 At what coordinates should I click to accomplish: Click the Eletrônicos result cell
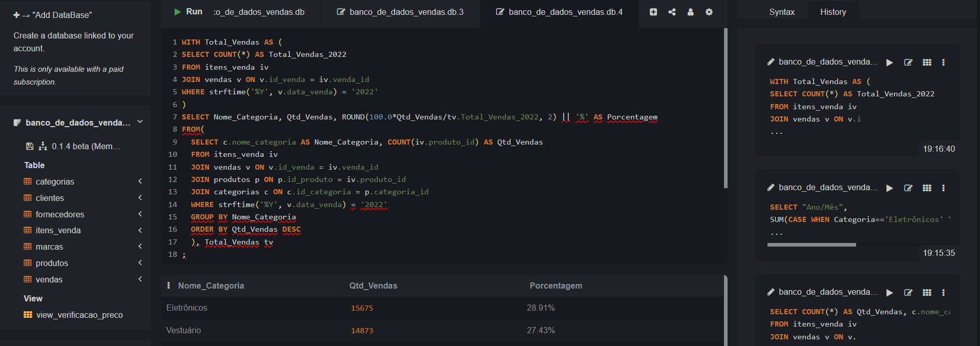187,308
